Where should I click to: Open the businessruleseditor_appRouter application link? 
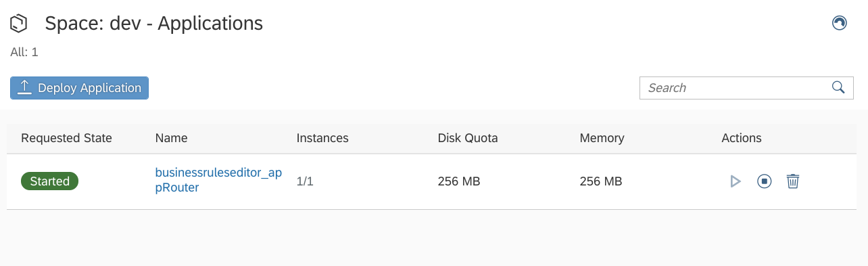[x=218, y=180]
